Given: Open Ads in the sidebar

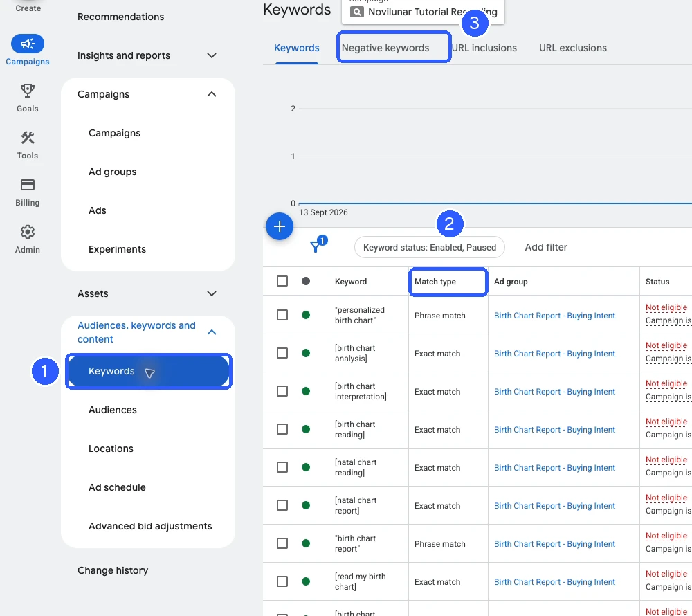Looking at the screenshot, I should 97,210.
